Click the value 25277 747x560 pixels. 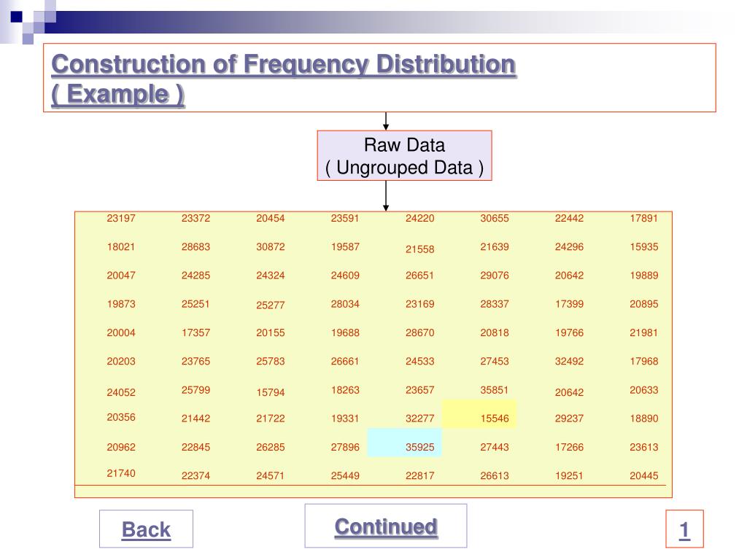(270, 306)
